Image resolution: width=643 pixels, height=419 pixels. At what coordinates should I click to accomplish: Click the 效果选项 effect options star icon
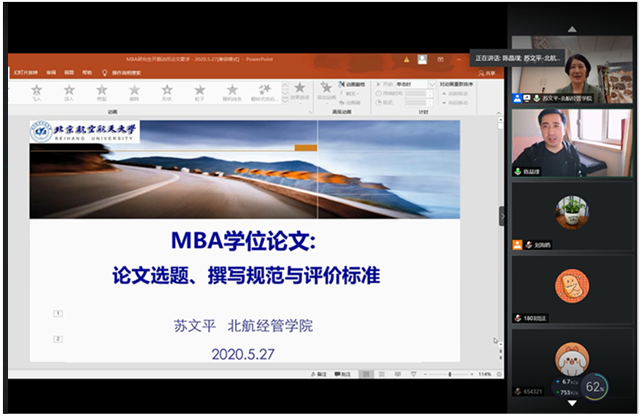299,89
